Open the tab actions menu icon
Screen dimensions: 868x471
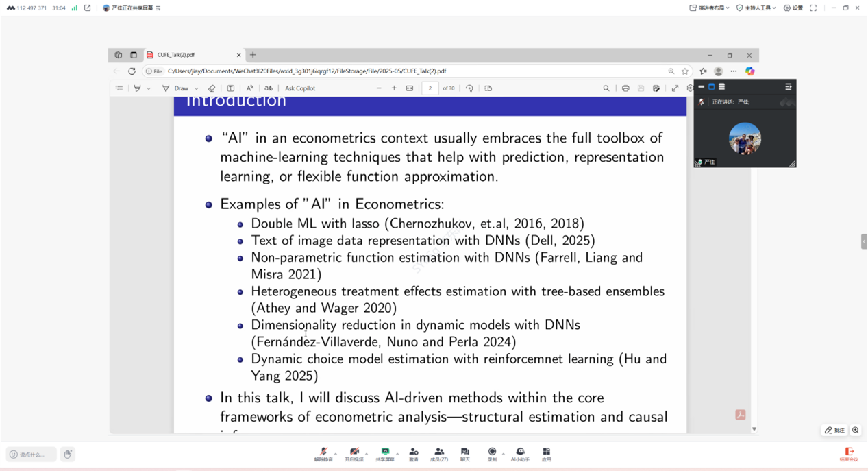(x=134, y=55)
